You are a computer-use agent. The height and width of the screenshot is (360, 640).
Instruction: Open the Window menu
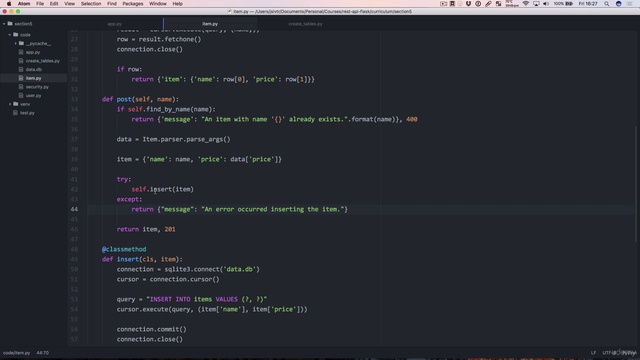pos(158,4)
